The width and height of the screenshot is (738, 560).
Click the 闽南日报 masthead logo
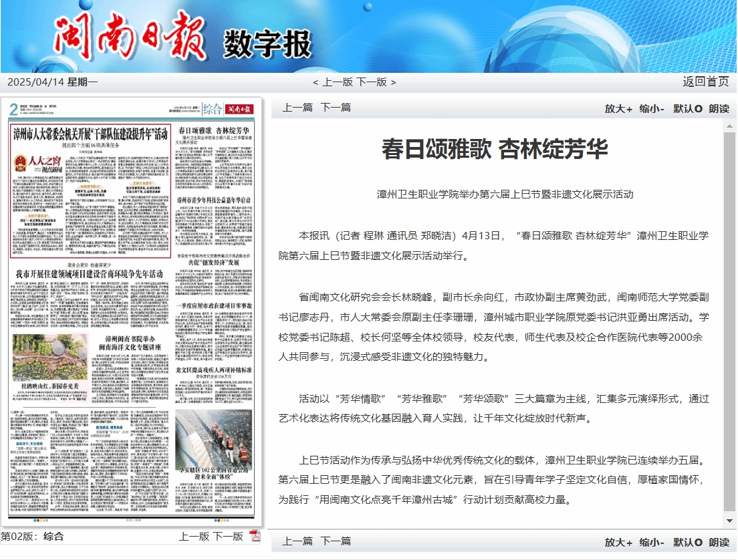click(132, 38)
